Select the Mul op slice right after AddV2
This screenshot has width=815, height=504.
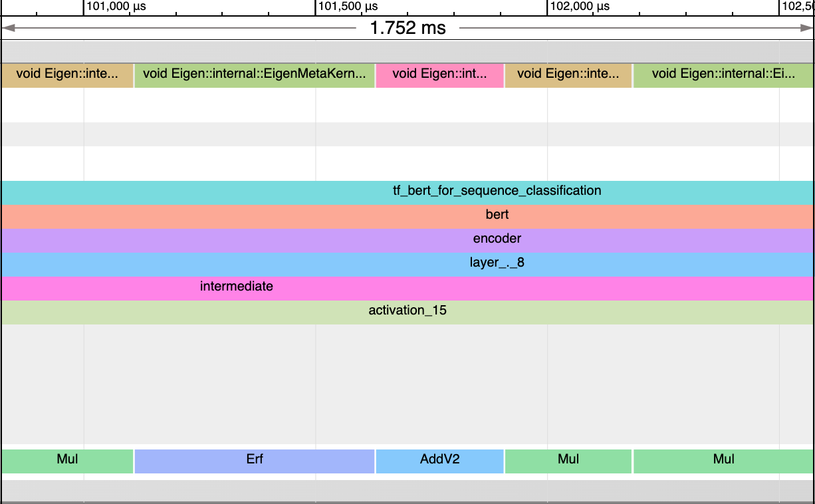(568, 461)
